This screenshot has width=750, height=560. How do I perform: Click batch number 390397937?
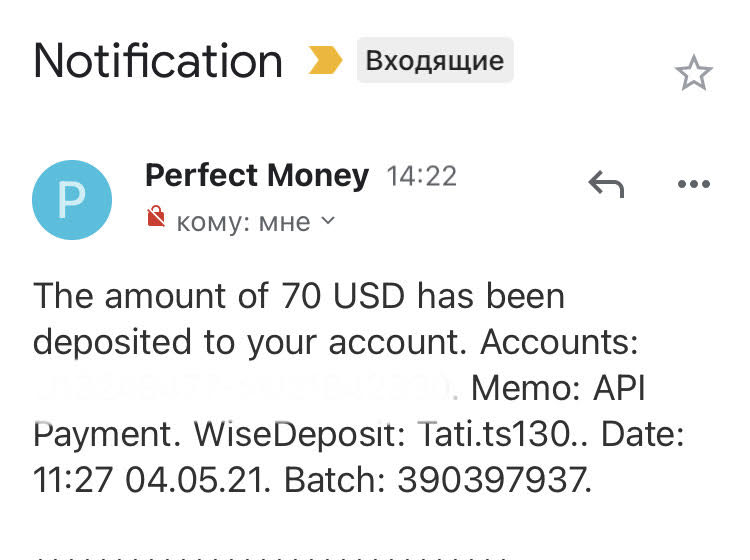click(492, 480)
